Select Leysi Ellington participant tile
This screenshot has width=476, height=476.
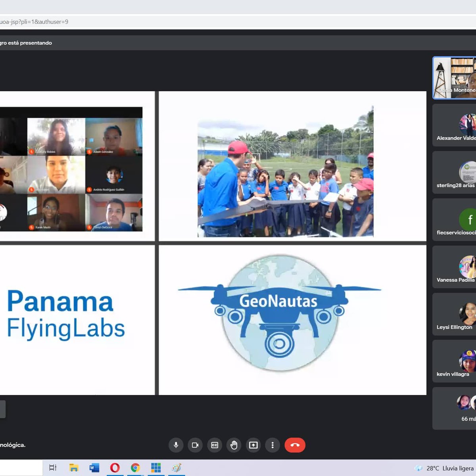pyautogui.click(x=454, y=314)
